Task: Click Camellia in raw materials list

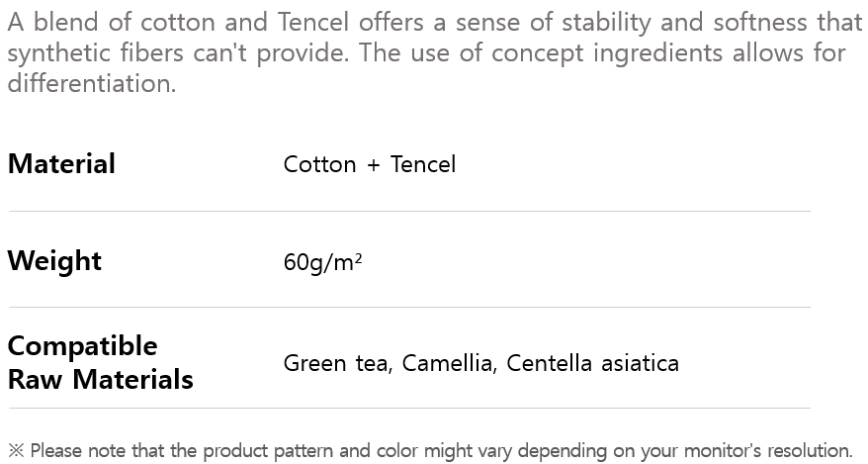Action: tap(447, 364)
